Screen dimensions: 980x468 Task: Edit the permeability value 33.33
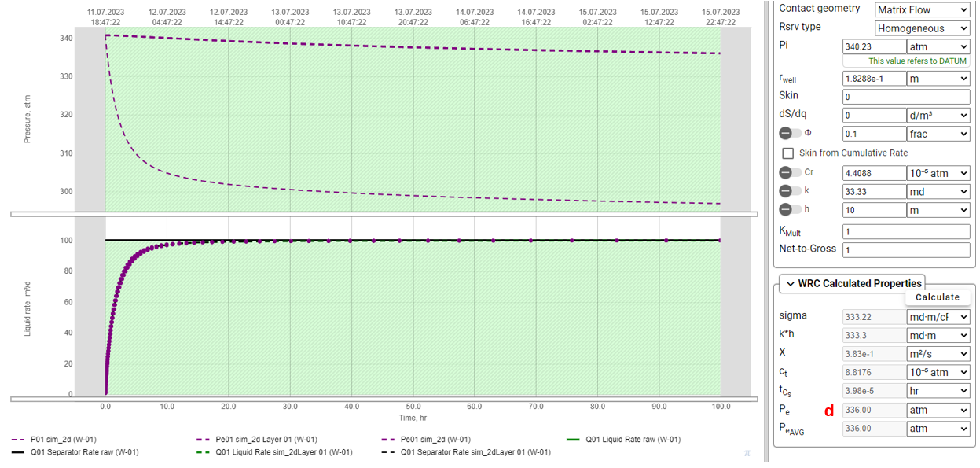875,192
